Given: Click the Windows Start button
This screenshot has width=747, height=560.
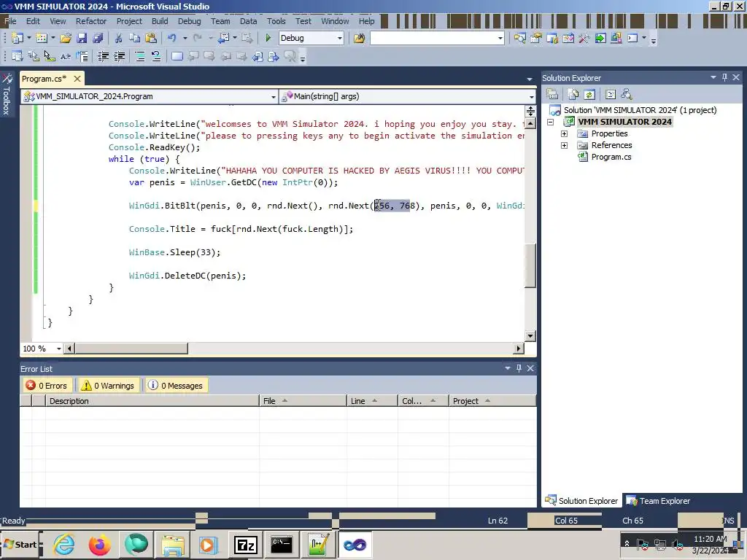Looking at the screenshot, I should pyautogui.click(x=20, y=545).
